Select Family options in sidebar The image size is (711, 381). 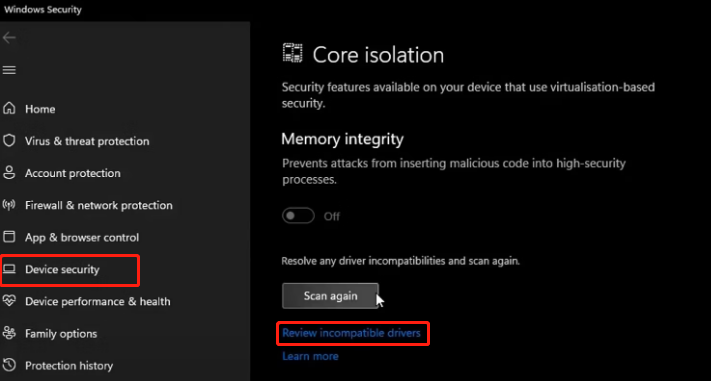click(61, 334)
